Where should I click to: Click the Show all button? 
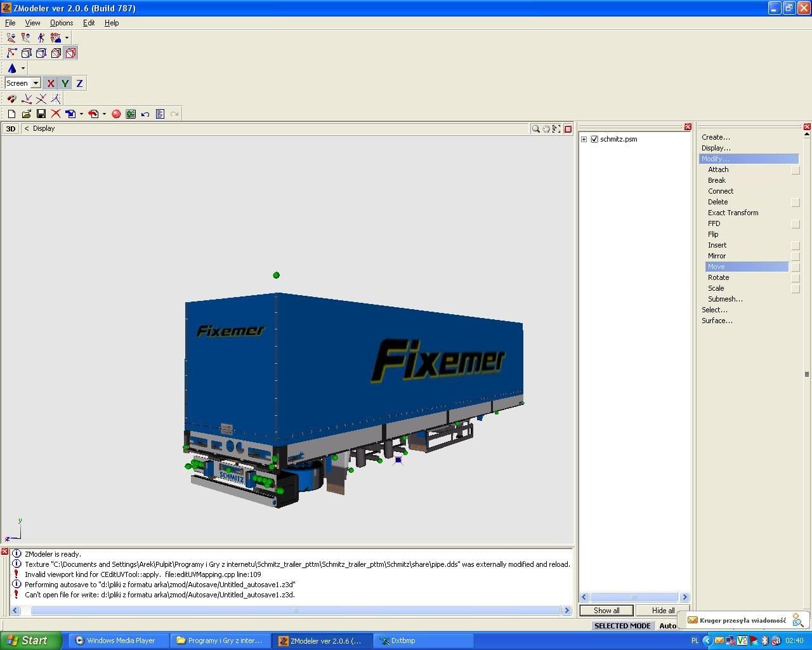(x=606, y=611)
